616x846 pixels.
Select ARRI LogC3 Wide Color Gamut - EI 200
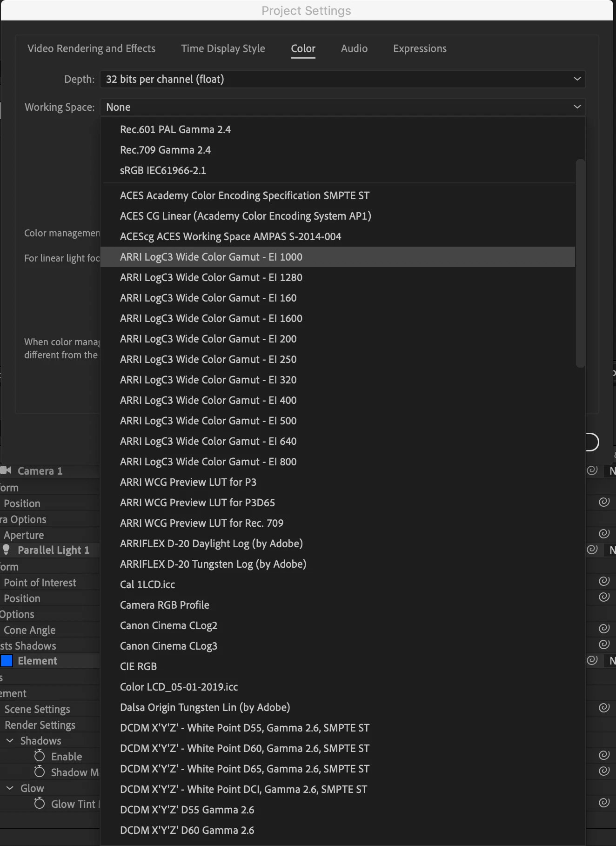tap(338, 339)
